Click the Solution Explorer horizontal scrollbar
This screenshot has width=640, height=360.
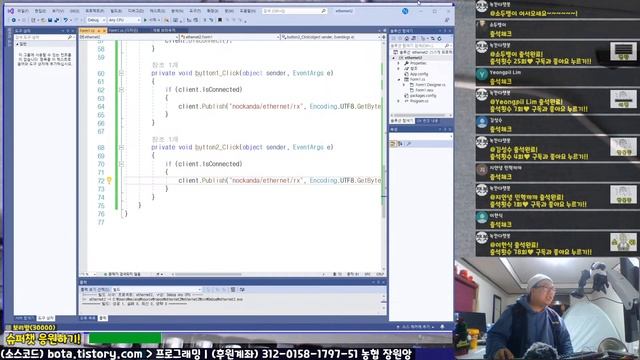point(421,116)
